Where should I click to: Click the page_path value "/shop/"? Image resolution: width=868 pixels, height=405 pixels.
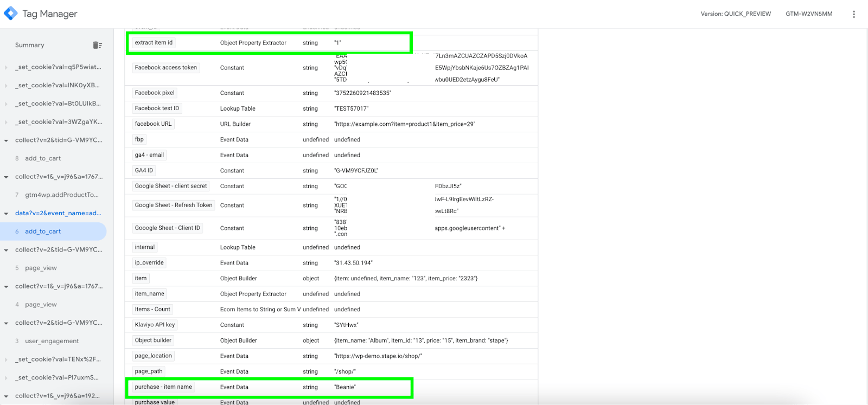[345, 372]
